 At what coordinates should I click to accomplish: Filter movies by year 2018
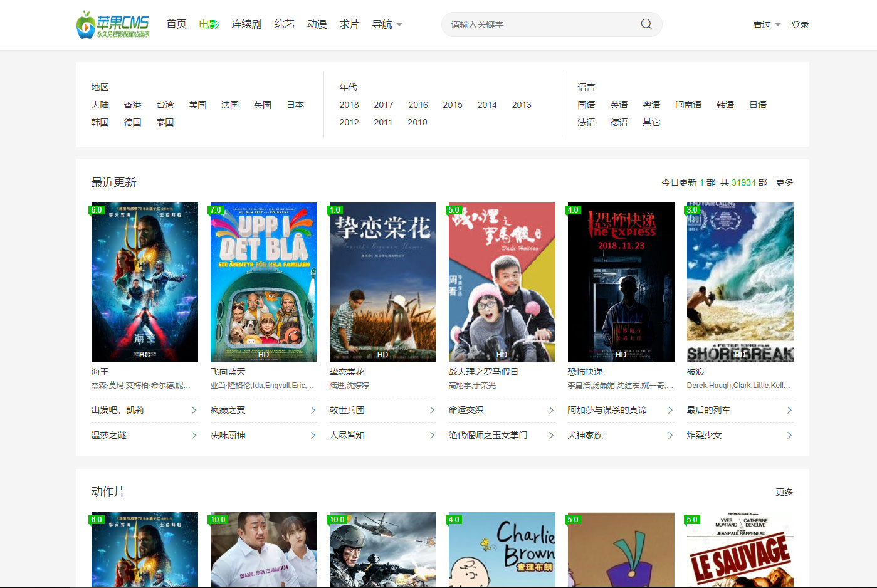click(x=349, y=105)
